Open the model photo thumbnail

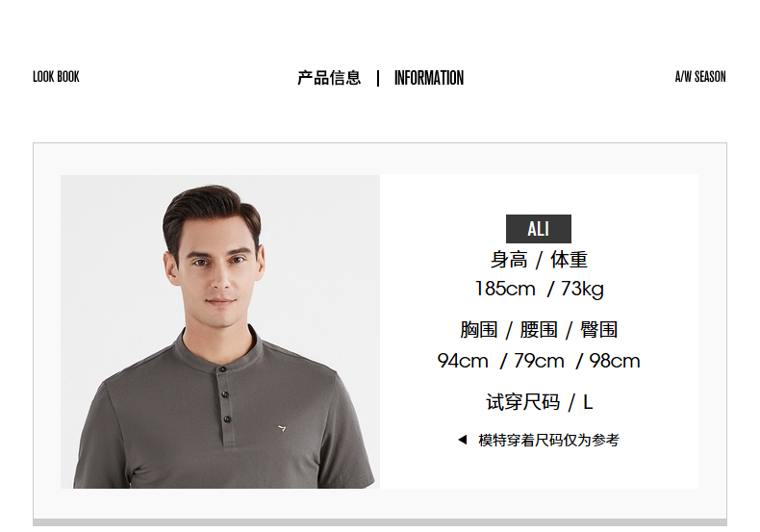click(220, 331)
